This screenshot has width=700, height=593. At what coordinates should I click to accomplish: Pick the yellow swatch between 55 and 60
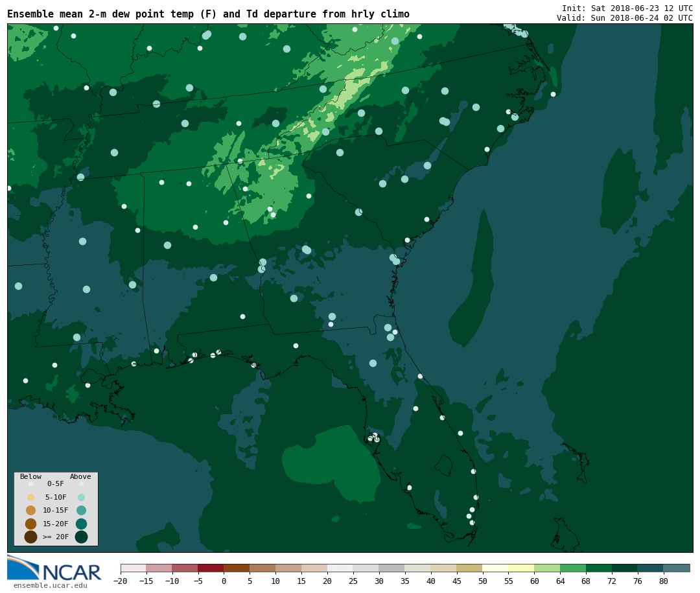coord(521,568)
